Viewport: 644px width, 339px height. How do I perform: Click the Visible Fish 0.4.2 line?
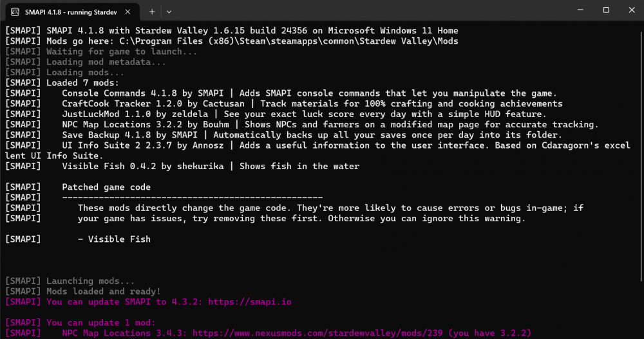click(x=210, y=166)
